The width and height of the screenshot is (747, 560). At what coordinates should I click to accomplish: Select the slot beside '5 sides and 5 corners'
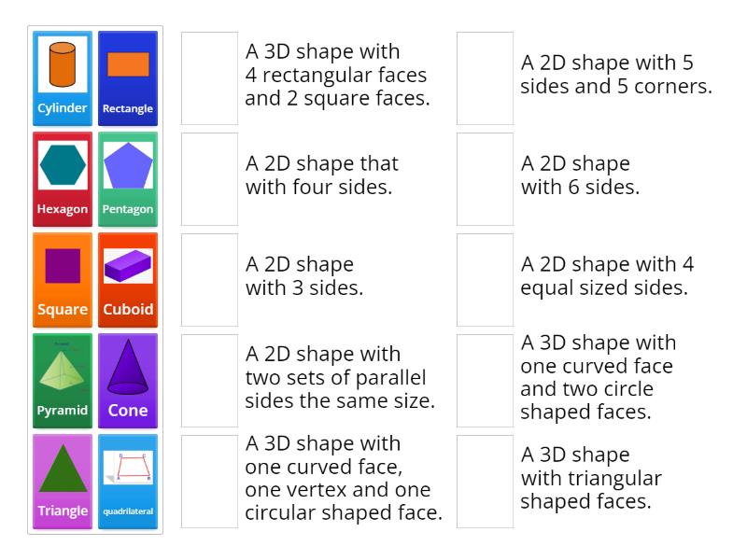(x=485, y=78)
